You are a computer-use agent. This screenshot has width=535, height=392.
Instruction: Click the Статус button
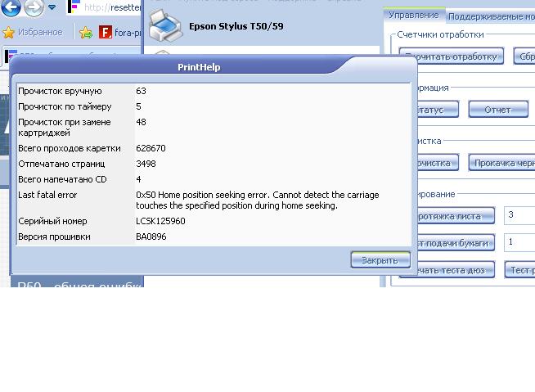coord(438,110)
